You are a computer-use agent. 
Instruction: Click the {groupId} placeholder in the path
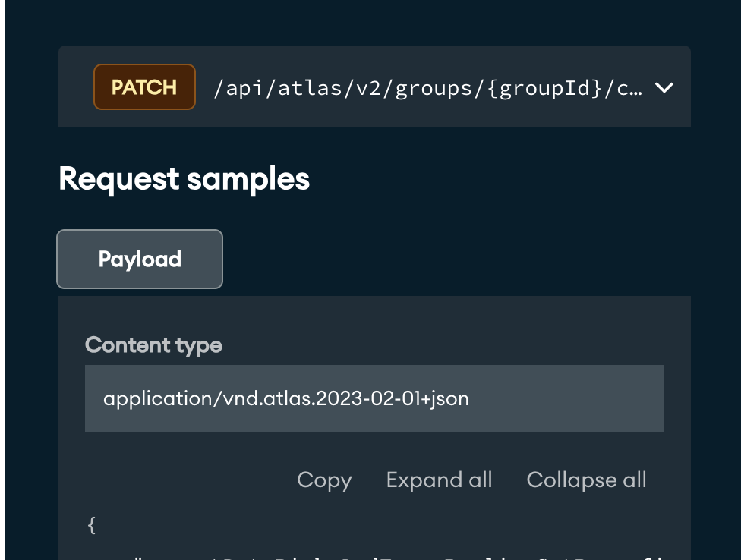click(546, 88)
